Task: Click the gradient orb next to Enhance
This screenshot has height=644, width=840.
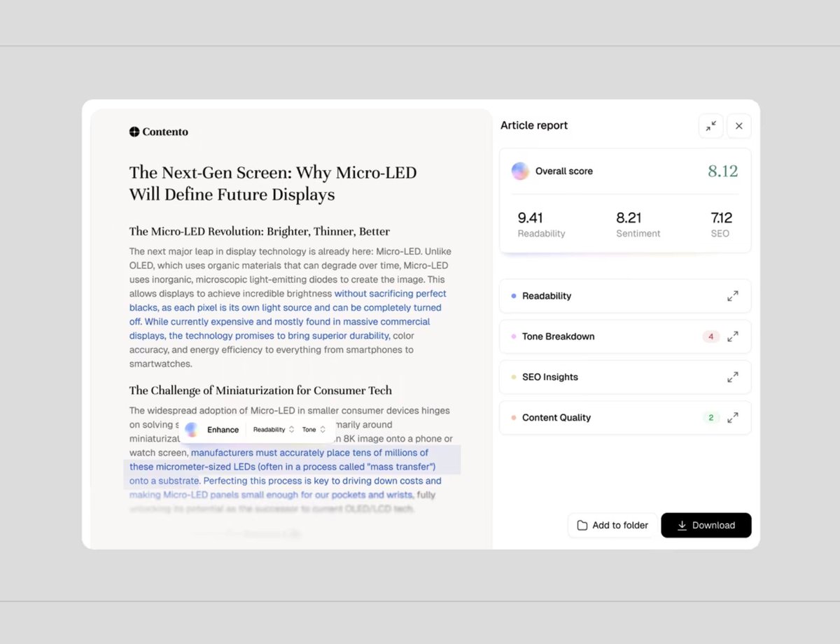Action: (192, 430)
